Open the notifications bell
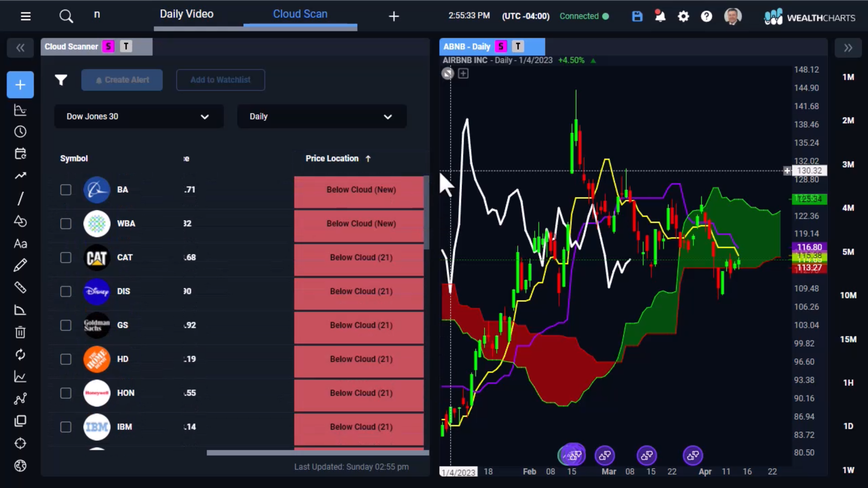This screenshot has height=488, width=868. (x=660, y=16)
